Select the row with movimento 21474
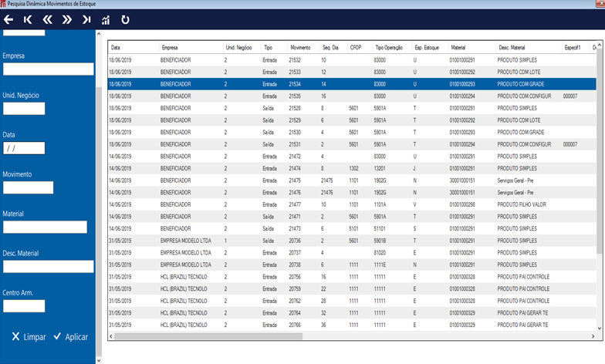The height and width of the screenshot is (364, 605). (352, 168)
